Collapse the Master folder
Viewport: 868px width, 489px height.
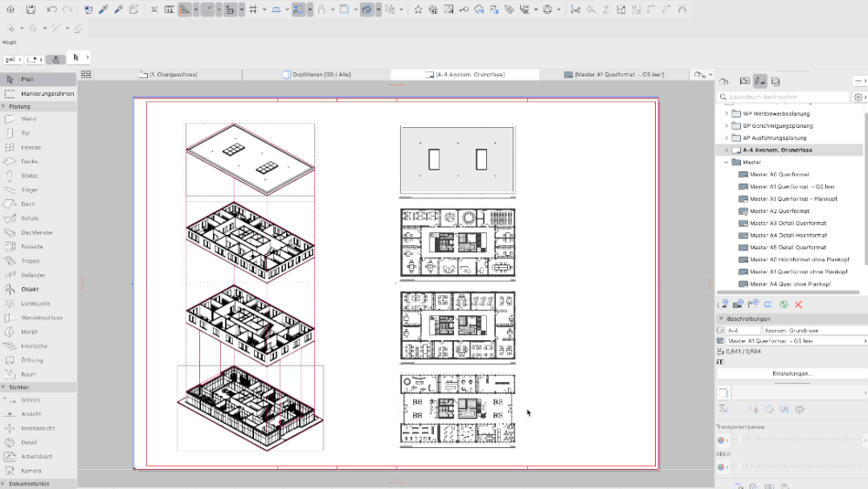coord(727,162)
